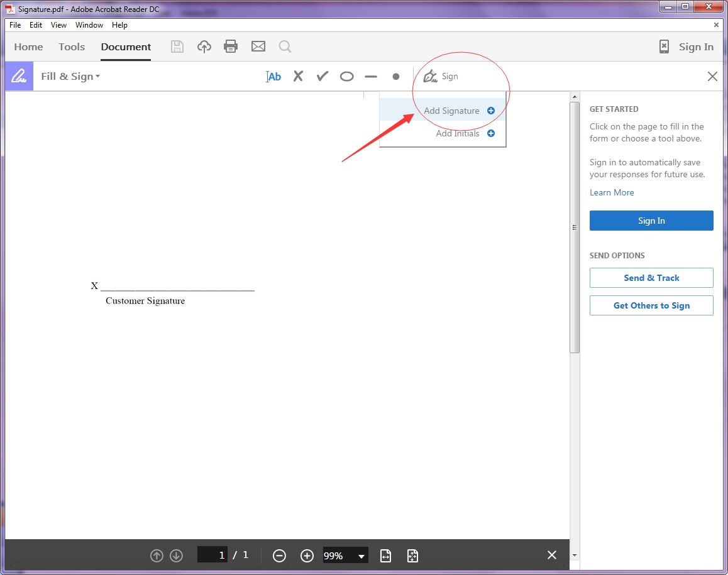Screen dimensions: 728x575
Task: Click the Send & Track button
Action: pyautogui.click(x=651, y=278)
